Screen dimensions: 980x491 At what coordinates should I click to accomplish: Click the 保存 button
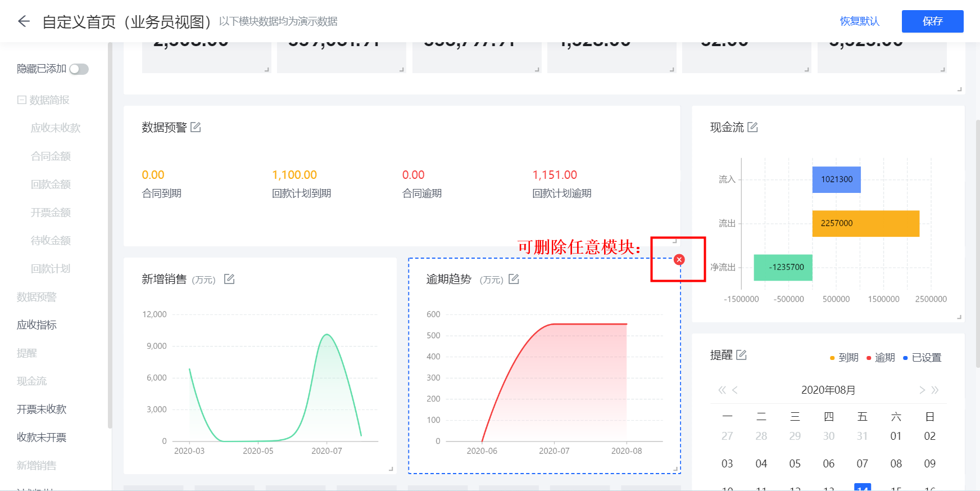click(932, 21)
